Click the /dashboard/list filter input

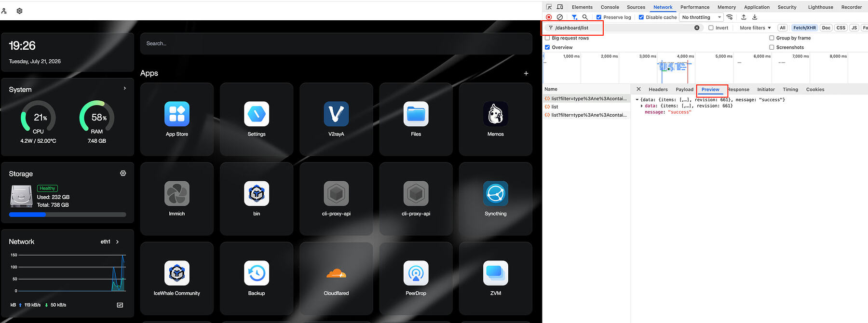pyautogui.click(x=623, y=28)
